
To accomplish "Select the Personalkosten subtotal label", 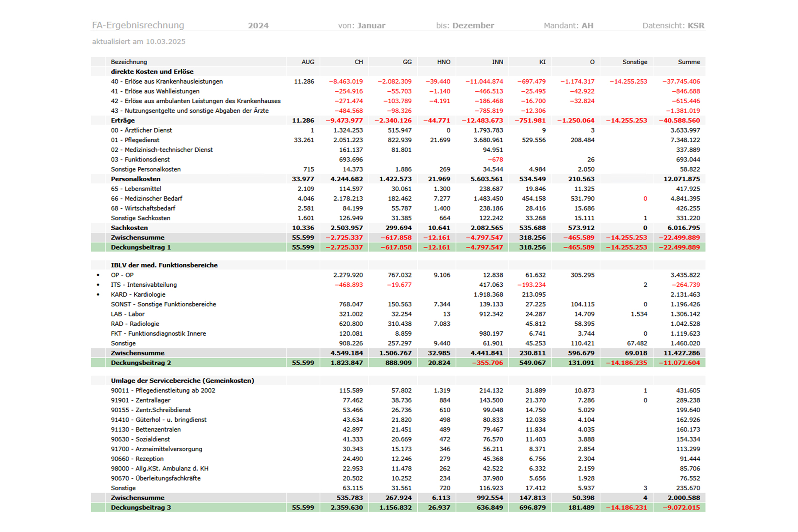I will (135, 179).
